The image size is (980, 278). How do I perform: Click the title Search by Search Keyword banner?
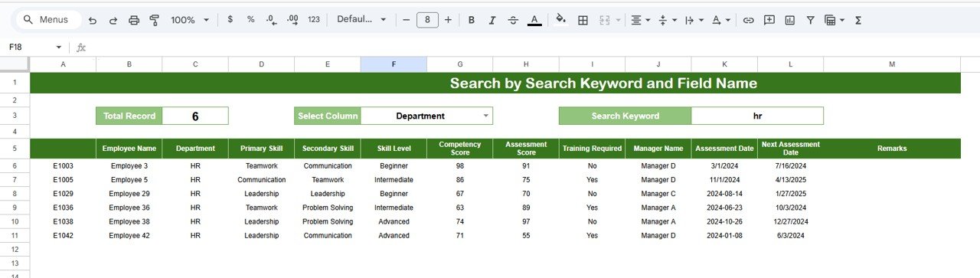coord(495,83)
